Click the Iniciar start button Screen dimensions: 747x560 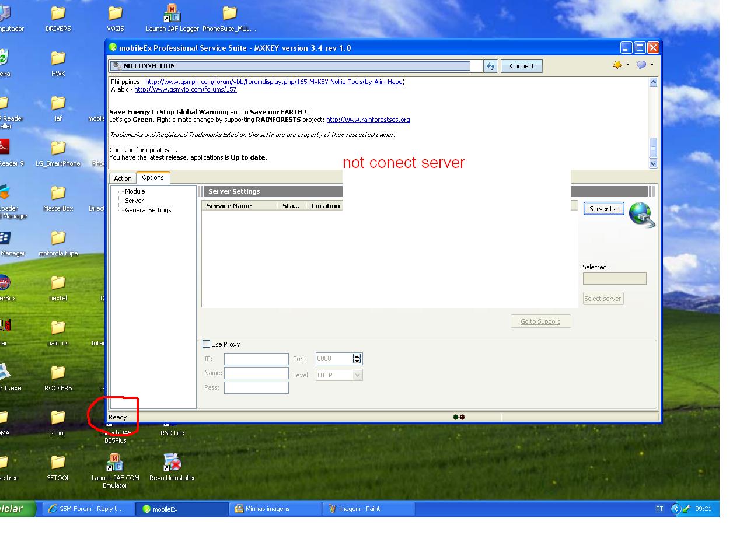coord(18,509)
